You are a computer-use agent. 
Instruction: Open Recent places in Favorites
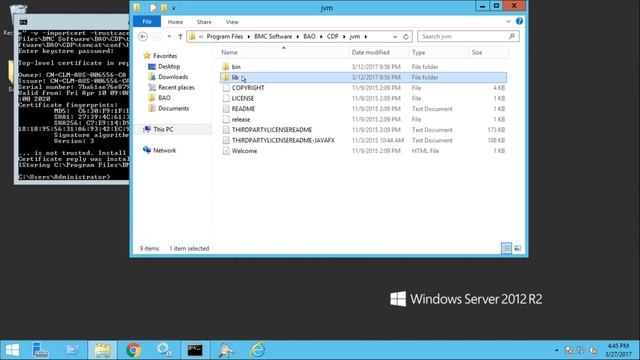[176, 88]
